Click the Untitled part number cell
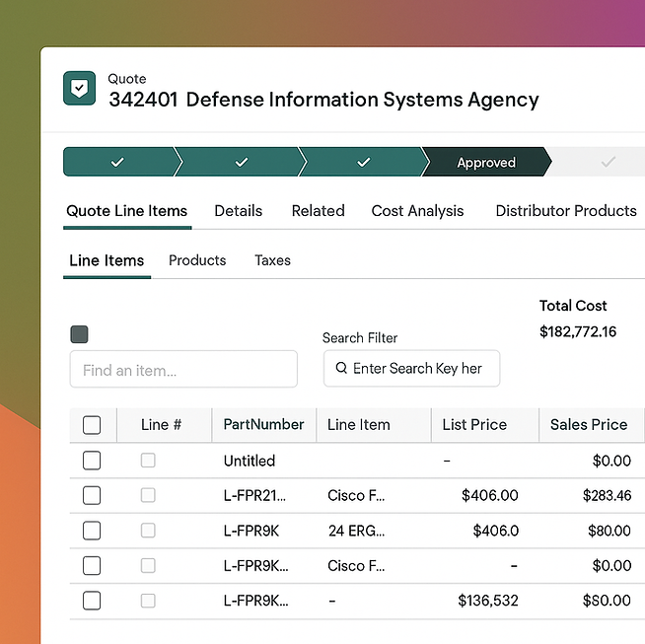 [250, 461]
